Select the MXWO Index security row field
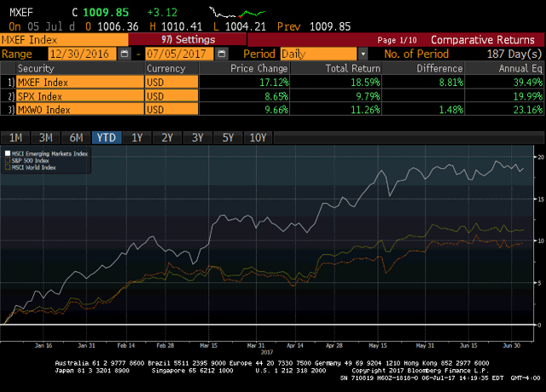Viewport: 546px width, 392px height. tap(80, 110)
